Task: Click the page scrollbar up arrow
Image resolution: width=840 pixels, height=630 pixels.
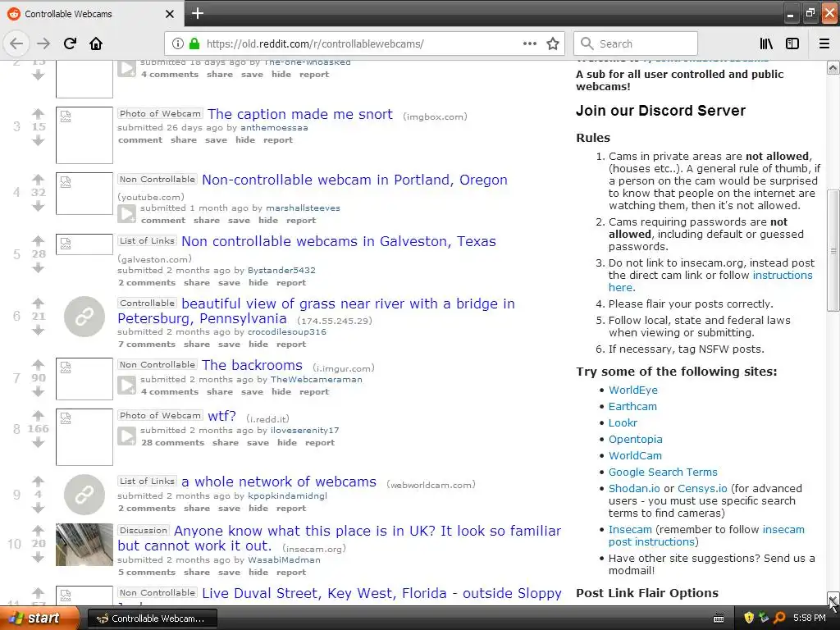Action: coord(833,67)
